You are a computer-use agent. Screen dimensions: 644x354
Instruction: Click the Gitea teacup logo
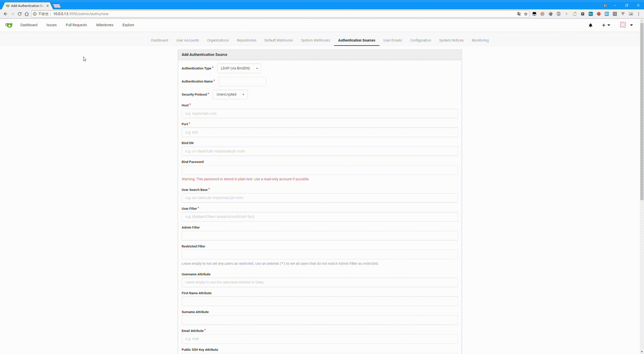point(9,25)
